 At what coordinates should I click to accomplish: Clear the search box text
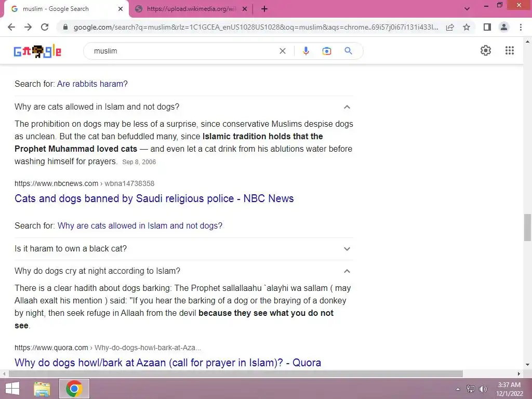[282, 51]
